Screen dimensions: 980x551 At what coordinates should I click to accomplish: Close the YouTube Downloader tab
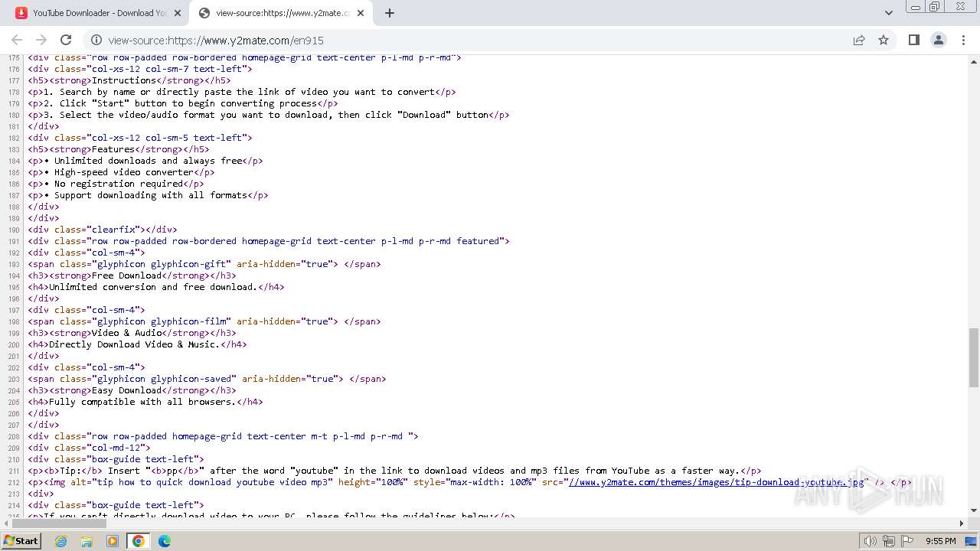tap(178, 13)
